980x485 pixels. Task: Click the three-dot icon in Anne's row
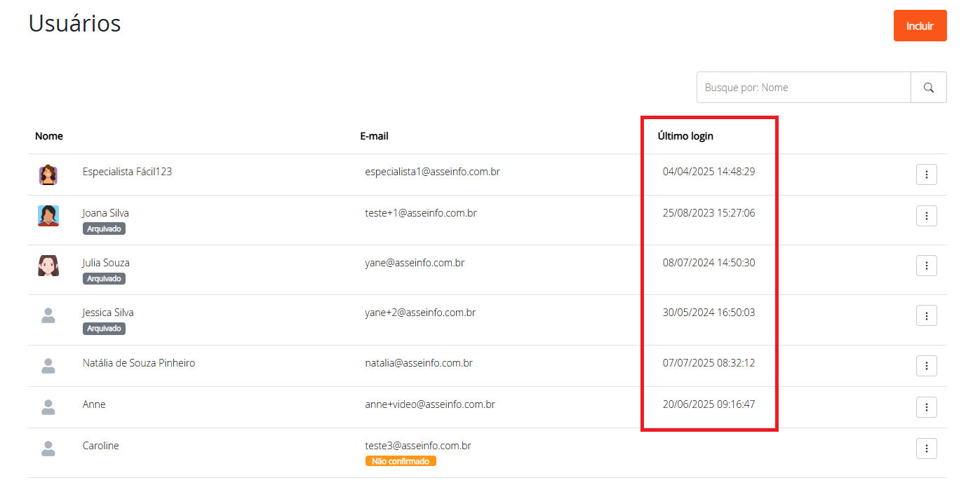click(926, 407)
